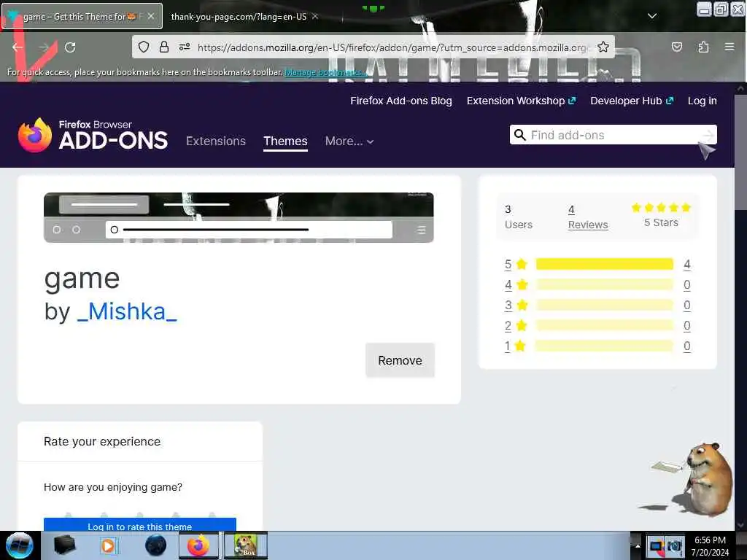The width and height of the screenshot is (747, 560).
Task: Open the Windows Start button
Action: pyautogui.click(x=20, y=545)
